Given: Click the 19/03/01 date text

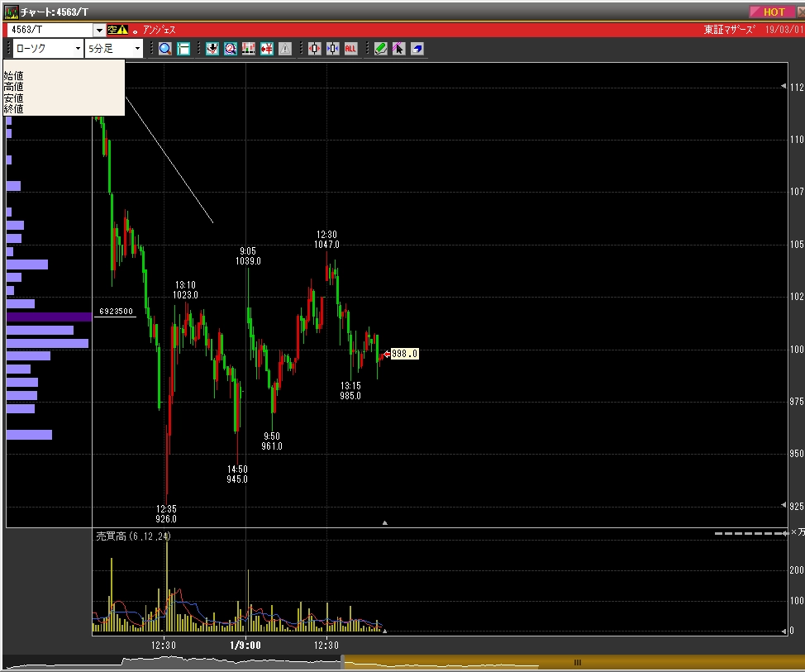Looking at the screenshot, I should pyautogui.click(x=784, y=30).
